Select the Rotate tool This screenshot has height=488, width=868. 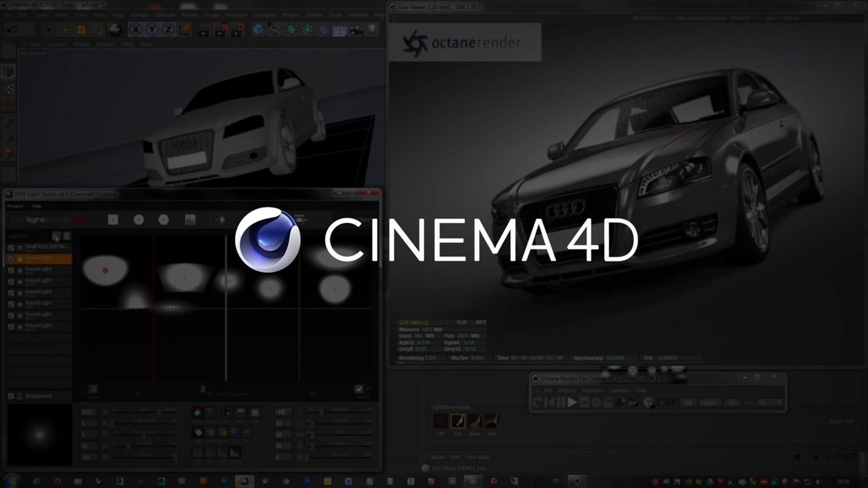[x=98, y=30]
